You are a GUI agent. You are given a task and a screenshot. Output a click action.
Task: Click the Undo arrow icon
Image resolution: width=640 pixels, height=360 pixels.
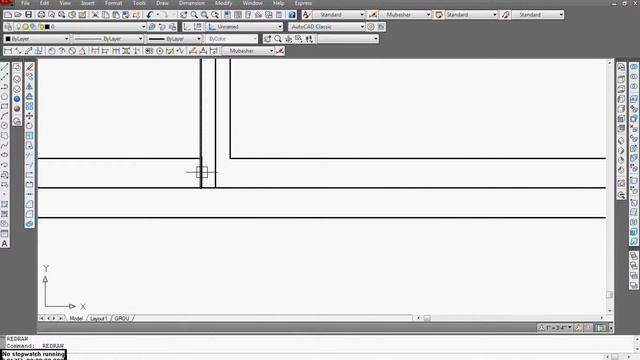click(149, 15)
